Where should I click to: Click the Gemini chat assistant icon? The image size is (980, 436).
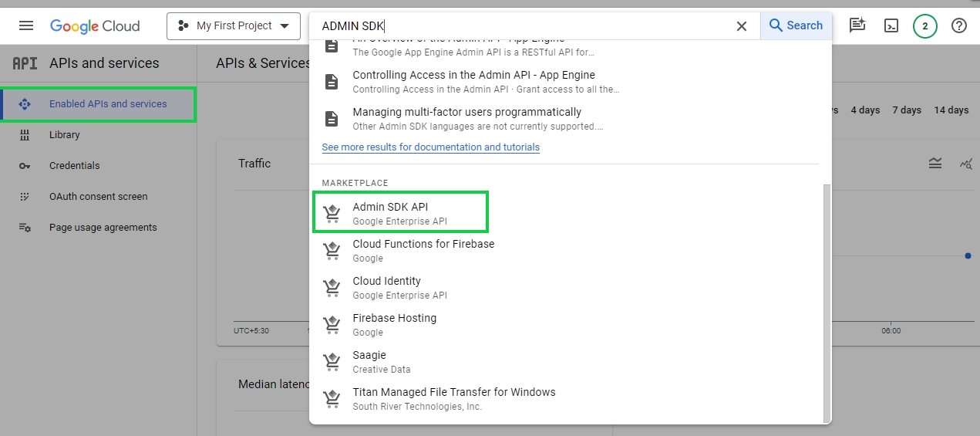pos(857,26)
